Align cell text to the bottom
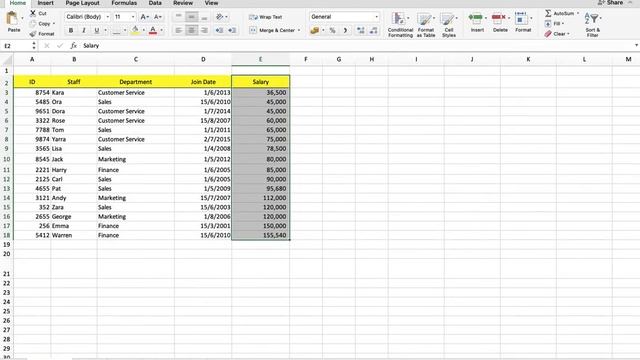Image resolution: width=640 pixels, height=360 pixels. (x=204, y=17)
